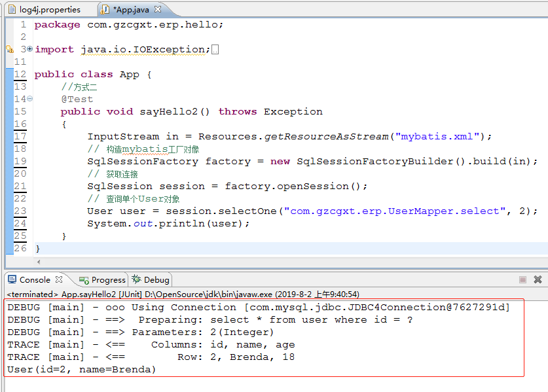Click the "Preparing: select * from user" log line
548x392 pixels.
pyautogui.click(x=210, y=319)
